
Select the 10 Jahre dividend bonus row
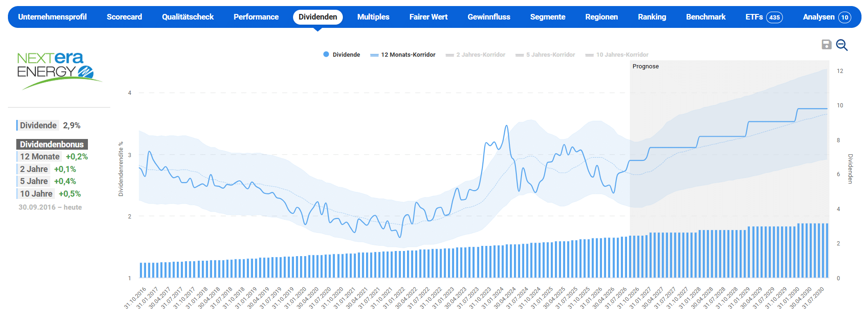(x=49, y=194)
